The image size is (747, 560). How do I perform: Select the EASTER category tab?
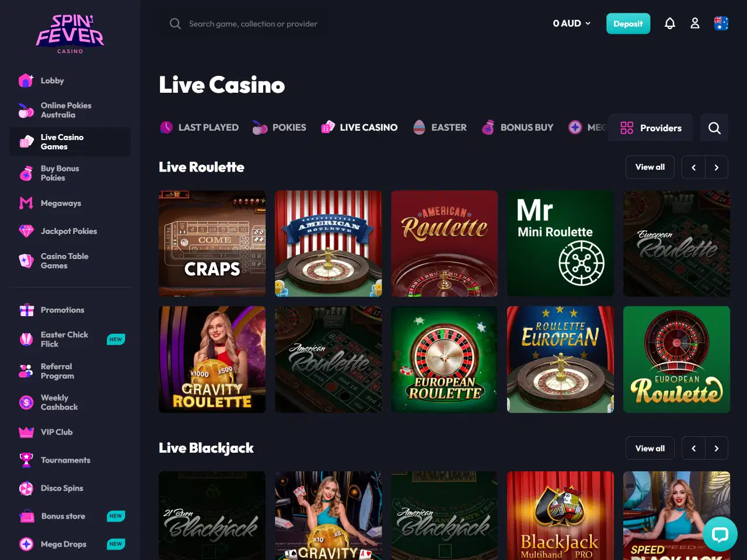click(x=439, y=127)
